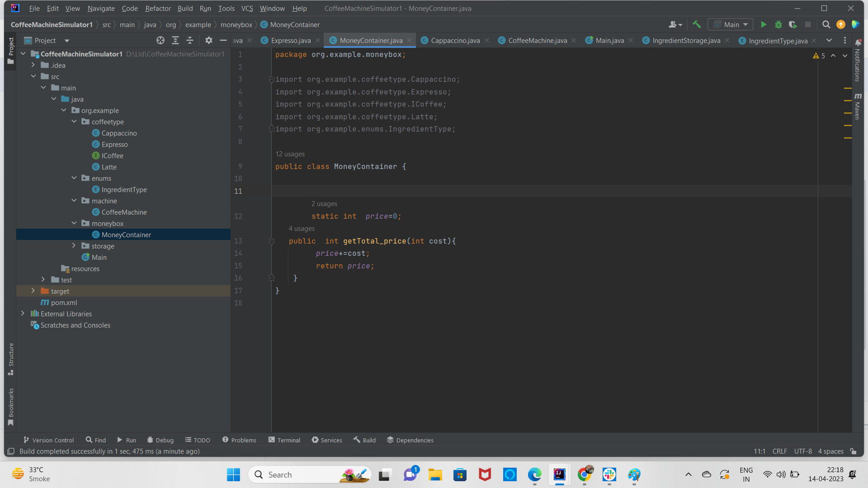This screenshot has height=488, width=868.
Task: Collapse the coffeetype package
Action: click(74, 122)
